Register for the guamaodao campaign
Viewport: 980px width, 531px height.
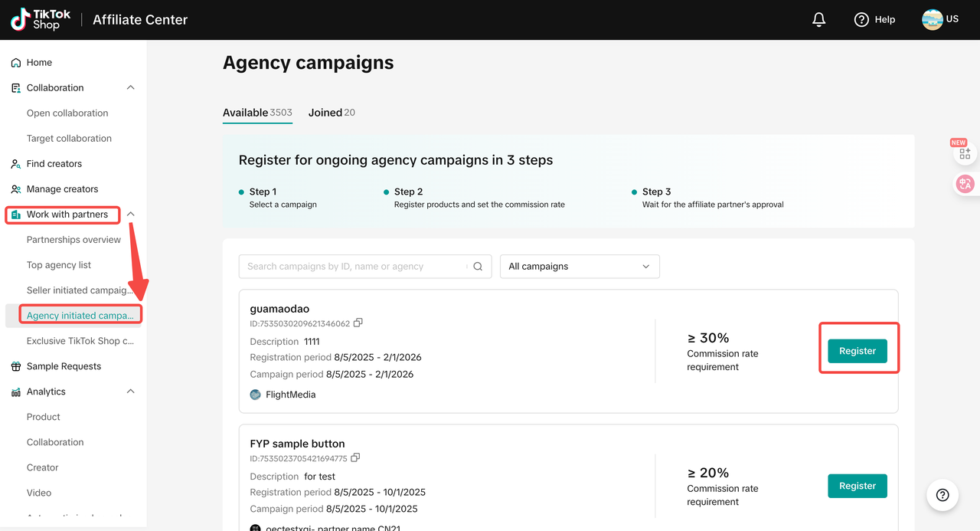click(x=857, y=351)
